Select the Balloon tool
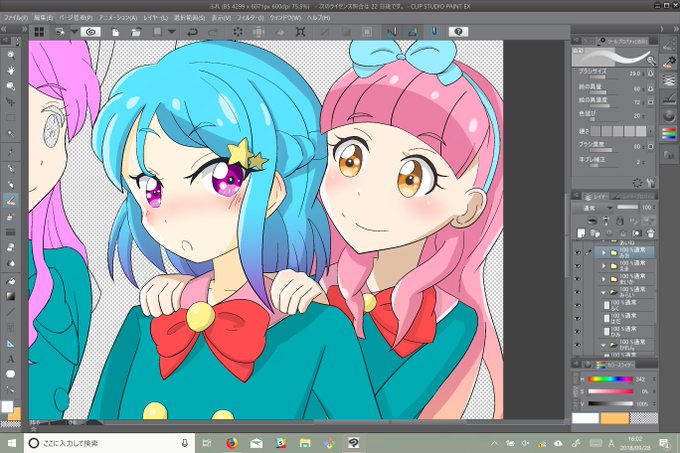The width and height of the screenshot is (680, 453). tap(10, 374)
